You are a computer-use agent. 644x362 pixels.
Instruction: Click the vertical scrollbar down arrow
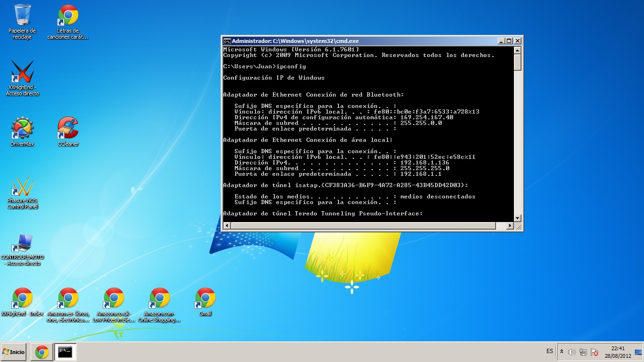click(517, 218)
